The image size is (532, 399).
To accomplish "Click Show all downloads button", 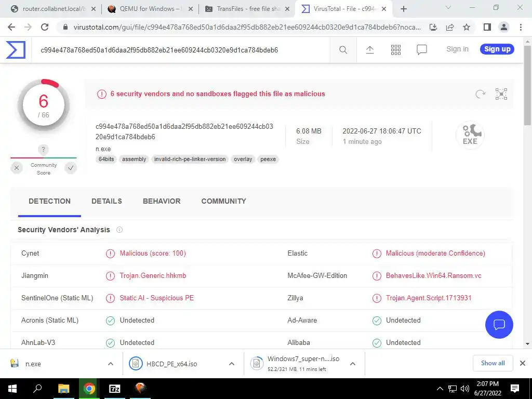I will pos(493,363).
